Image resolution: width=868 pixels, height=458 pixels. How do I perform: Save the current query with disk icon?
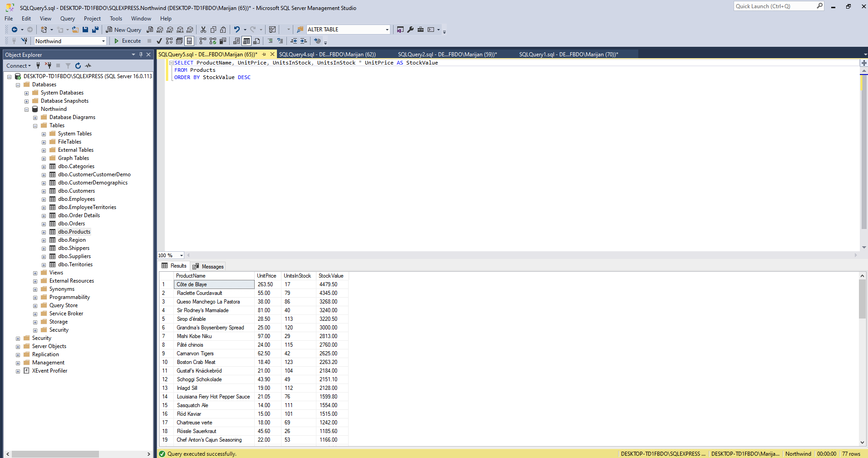pyautogui.click(x=85, y=30)
